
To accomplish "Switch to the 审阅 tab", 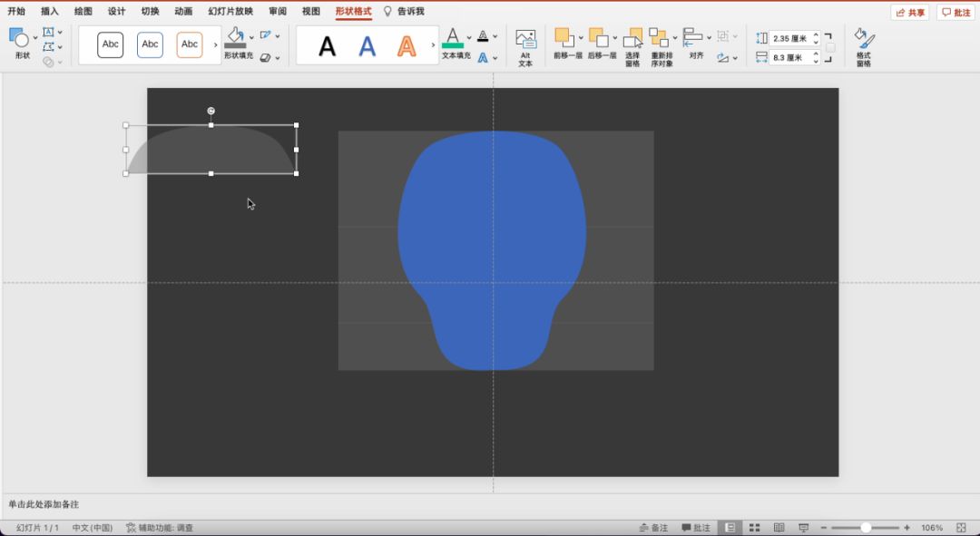I will coord(278,11).
